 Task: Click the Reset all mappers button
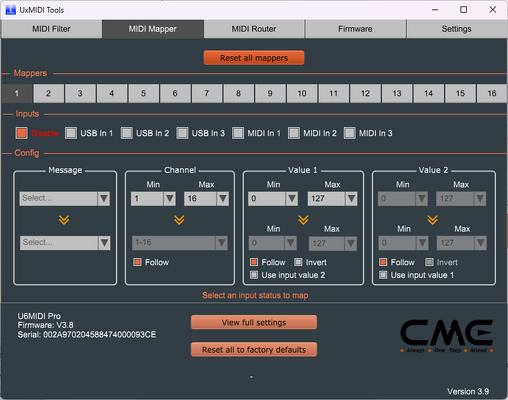[x=254, y=58]
